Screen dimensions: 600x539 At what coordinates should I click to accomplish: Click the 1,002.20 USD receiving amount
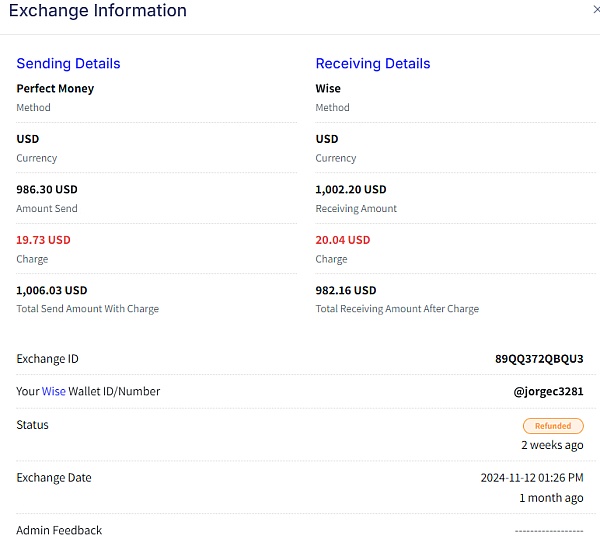point(351,189)
